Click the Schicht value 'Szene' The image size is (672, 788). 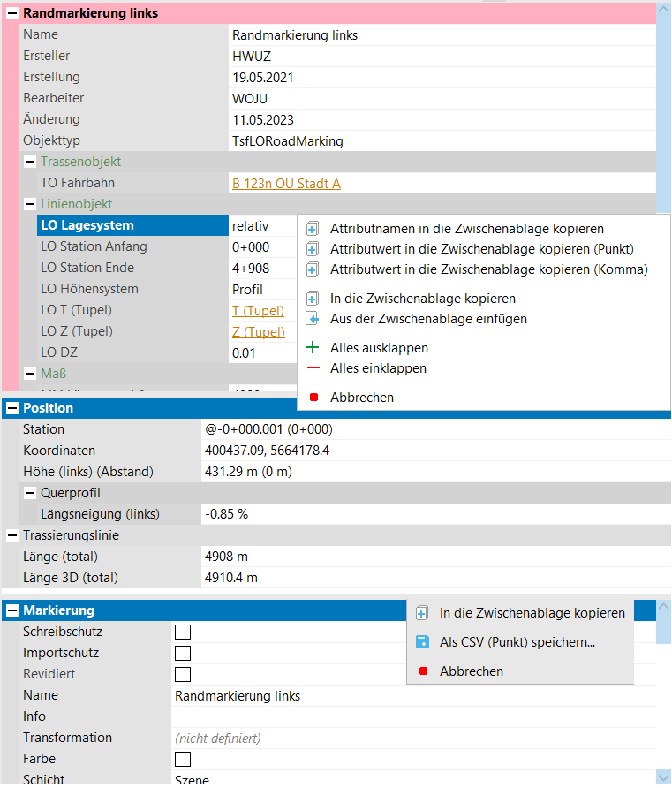[192, 779]
